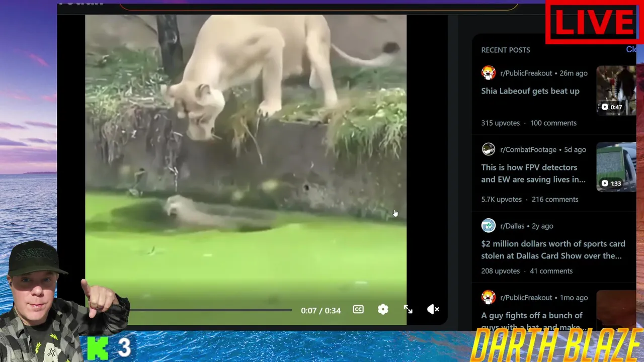The width and height of the screenshot is (644, 362).
Task: Seek using the video progress bar
Action: 210,310
